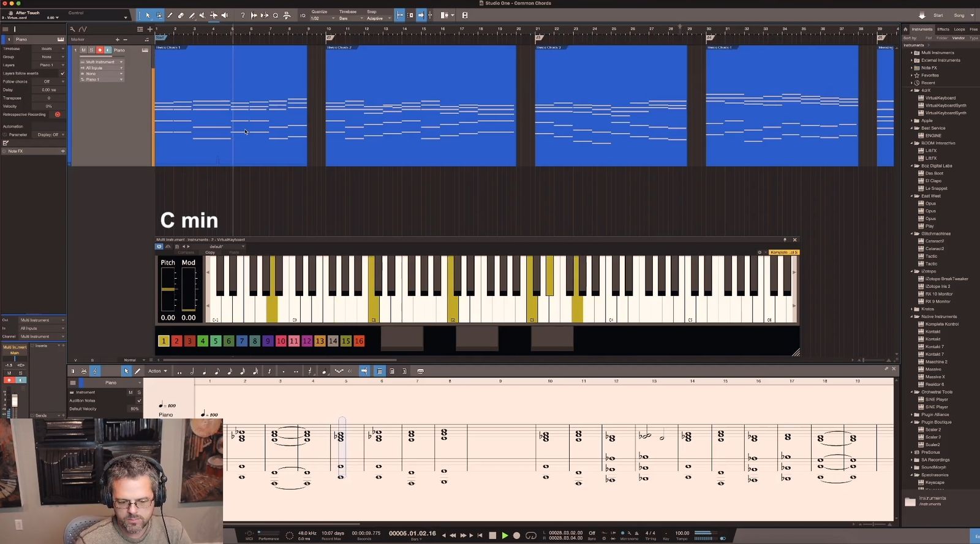Open the Action dropdown in score editor
The width and height of the screenshot is (980, 544).
click(157, 371)
